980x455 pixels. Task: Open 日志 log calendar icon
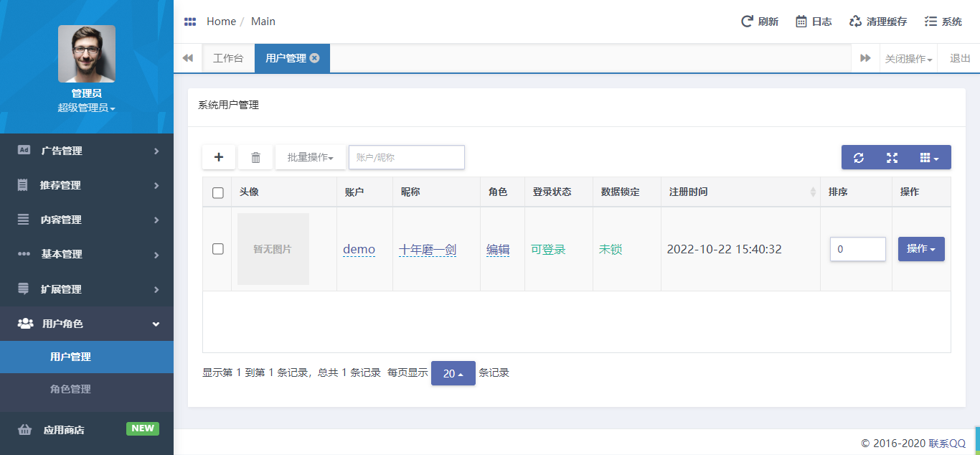[801, 22]
